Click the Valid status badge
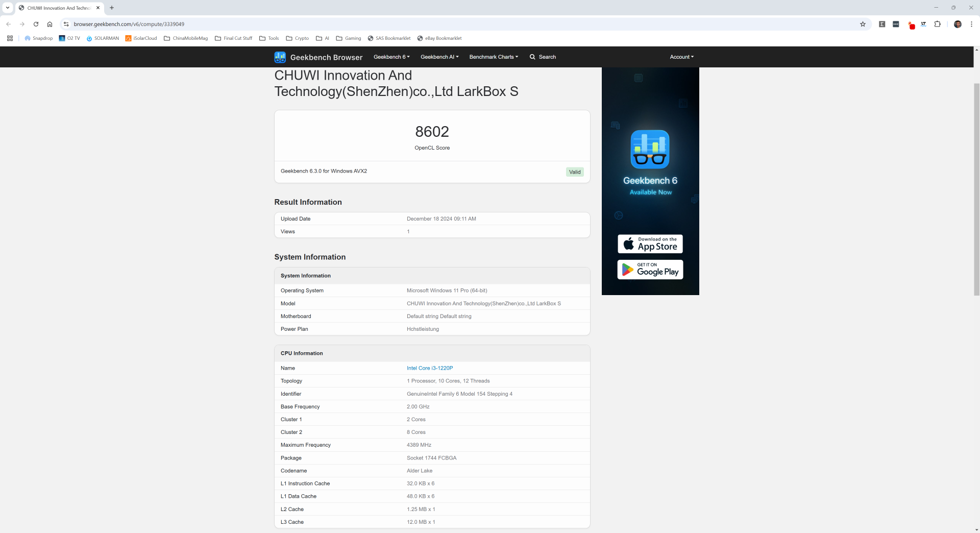980x533 pixels. point(575,172)
